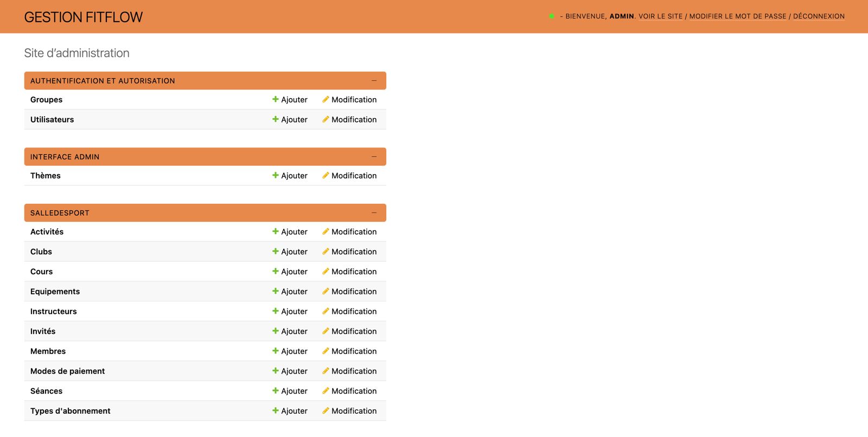Open the Types d'abonnement list

click(70, 411)
